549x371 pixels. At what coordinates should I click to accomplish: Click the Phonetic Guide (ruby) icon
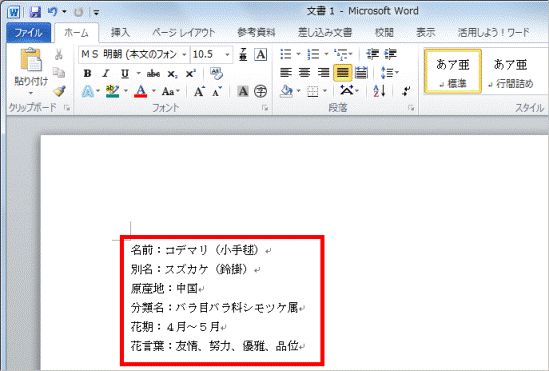[x=243, y=55]
